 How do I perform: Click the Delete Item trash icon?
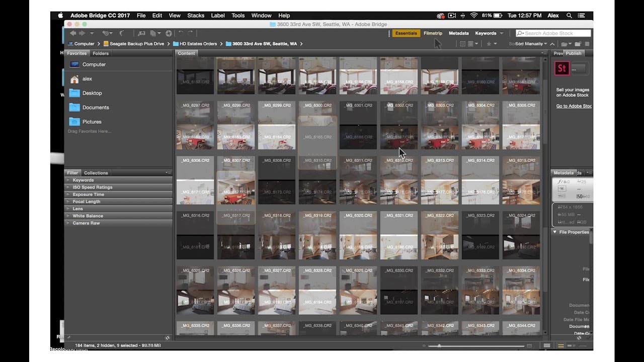point(587,43)
